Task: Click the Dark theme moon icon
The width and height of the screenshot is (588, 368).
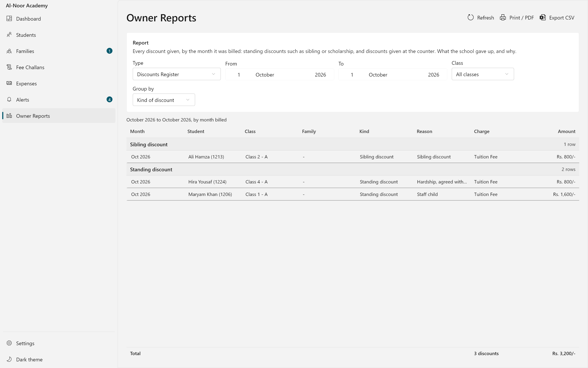Action: (9, 359)
